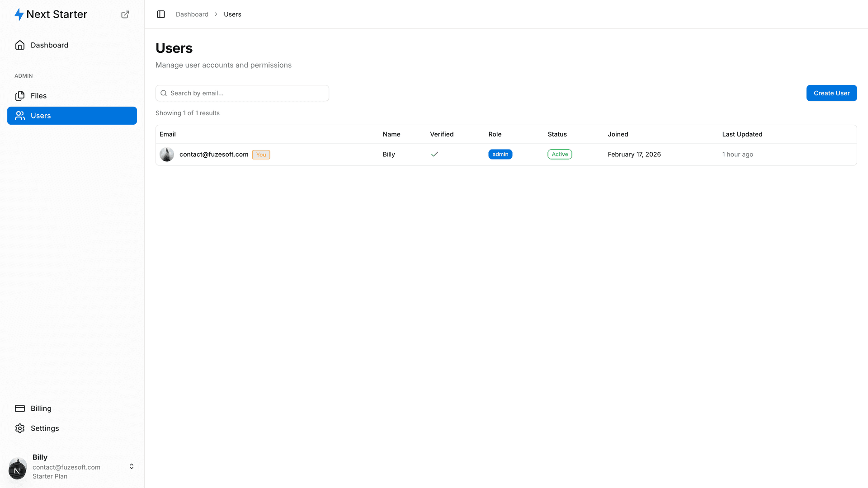Select Users in the sidebar

point(72,116)
